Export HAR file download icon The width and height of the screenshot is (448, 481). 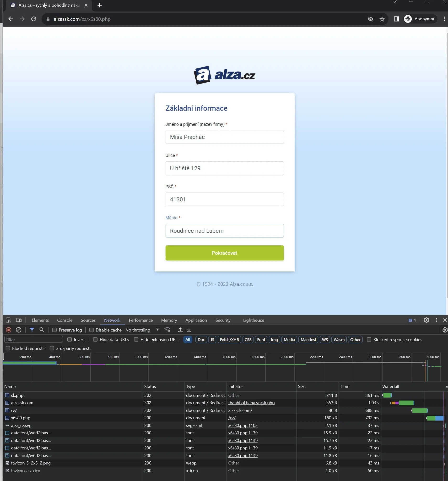pos(189,330)
